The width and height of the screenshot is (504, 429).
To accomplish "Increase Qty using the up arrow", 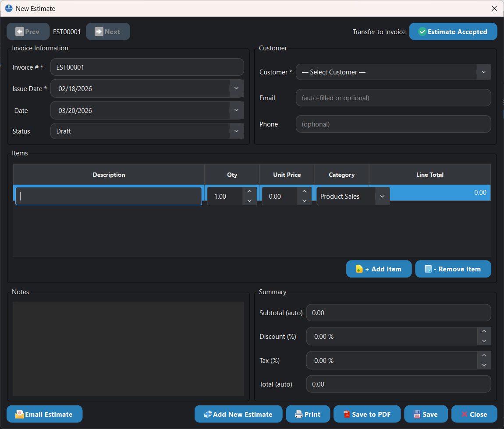I will (249, 191).
